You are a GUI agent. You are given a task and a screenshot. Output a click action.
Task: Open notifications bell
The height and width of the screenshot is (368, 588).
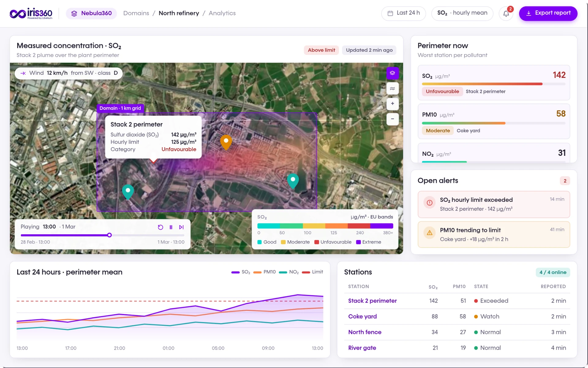click(x=506, y=13)
